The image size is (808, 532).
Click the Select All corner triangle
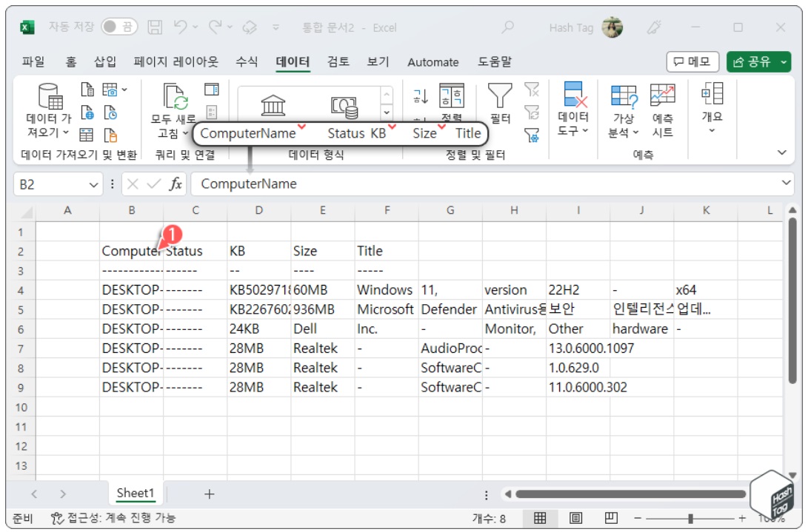tap(25, 211)
